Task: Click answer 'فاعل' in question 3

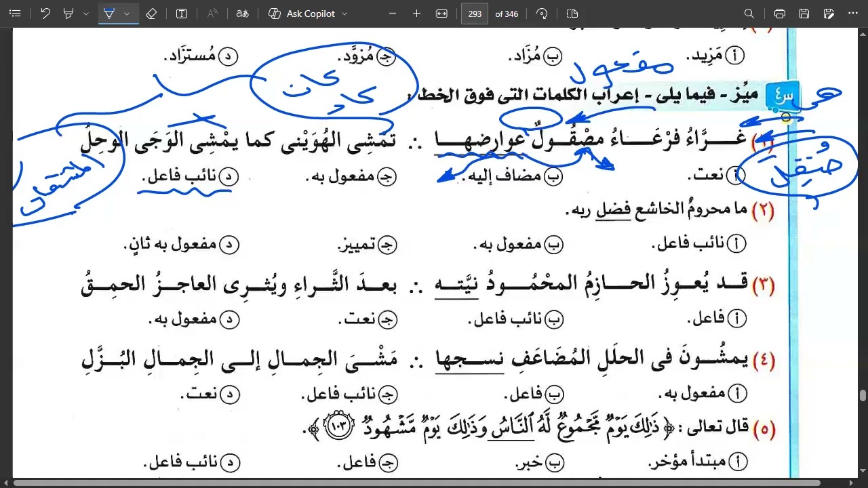Action: pyautogui.click(x=716, y=318)
